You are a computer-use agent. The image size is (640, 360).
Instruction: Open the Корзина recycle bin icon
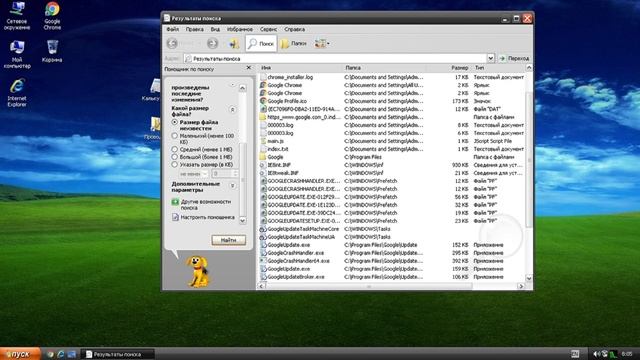click(52, 47)
